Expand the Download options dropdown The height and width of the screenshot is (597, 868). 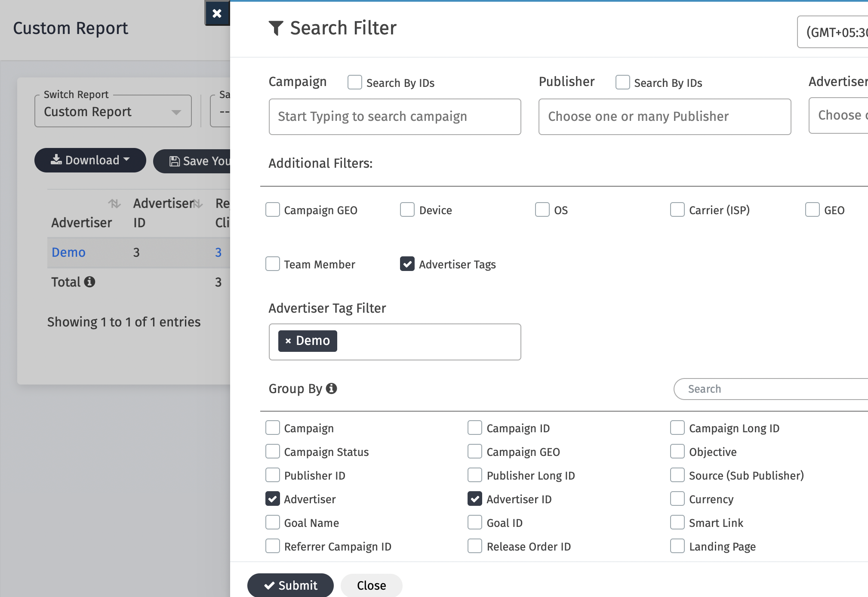tap(126, 160)
